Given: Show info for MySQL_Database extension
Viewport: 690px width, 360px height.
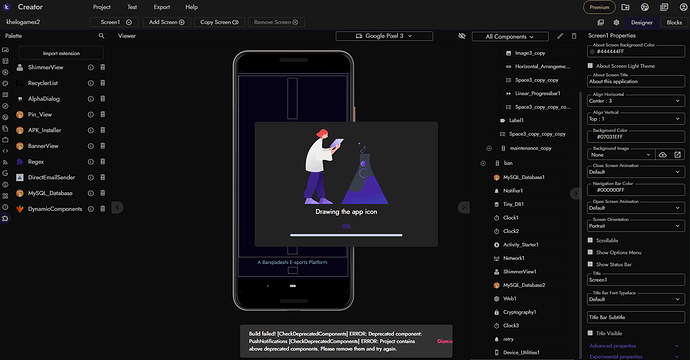Looking at the screenshot, I should [90, 193].
